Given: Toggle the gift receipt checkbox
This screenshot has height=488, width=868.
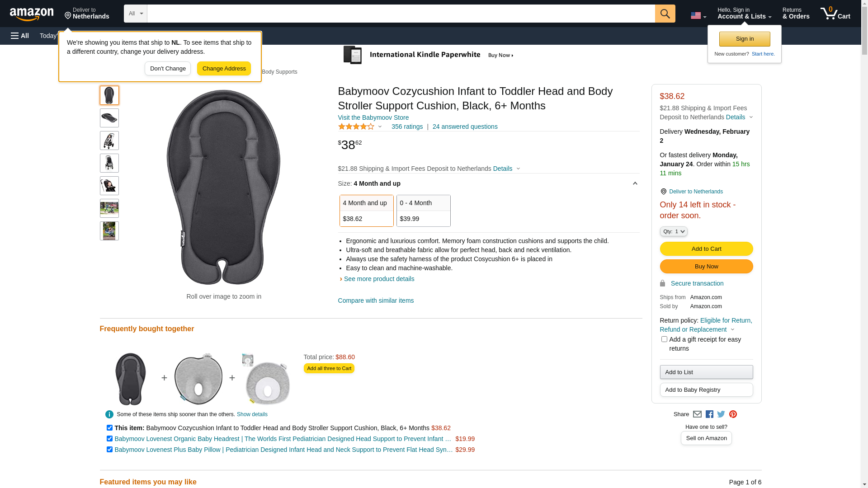Looking at the screenshot, I should coord(664,339).
